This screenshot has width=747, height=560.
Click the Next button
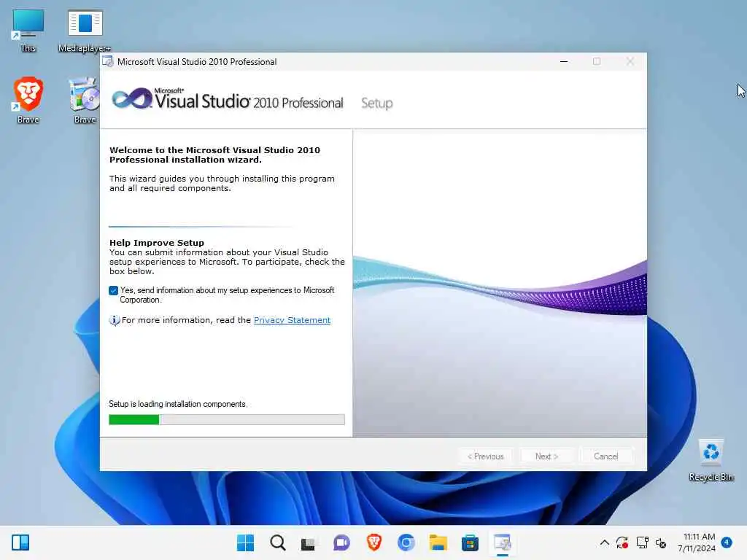[x=546, y=456]
